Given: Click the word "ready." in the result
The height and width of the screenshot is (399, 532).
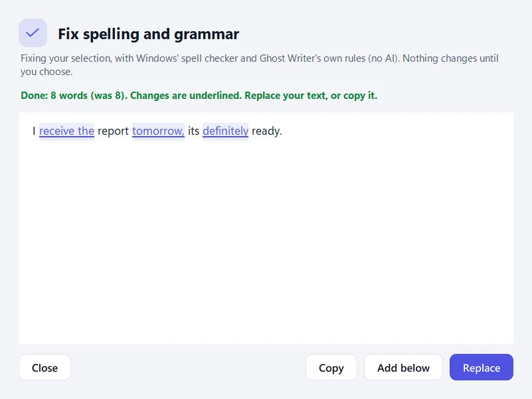Looking at the screenshot, I should [x=267, y=131].
